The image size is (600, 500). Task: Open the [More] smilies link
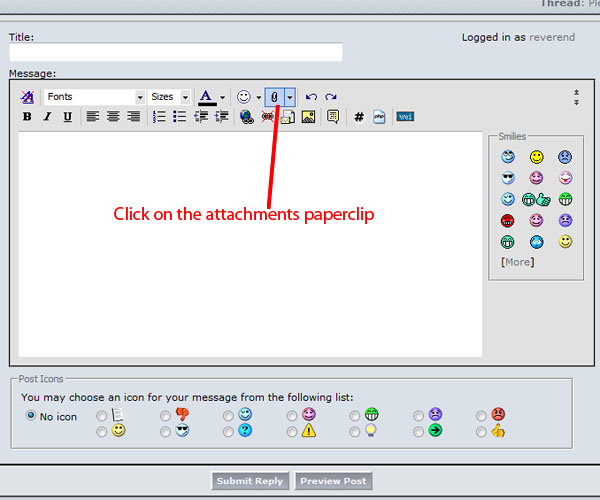(517, 262)
